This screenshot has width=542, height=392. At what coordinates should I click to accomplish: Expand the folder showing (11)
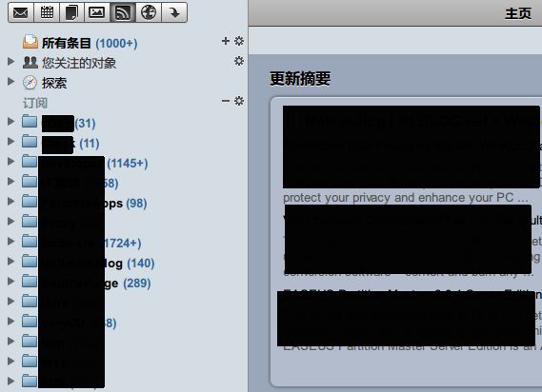click(x=11, y=141)
